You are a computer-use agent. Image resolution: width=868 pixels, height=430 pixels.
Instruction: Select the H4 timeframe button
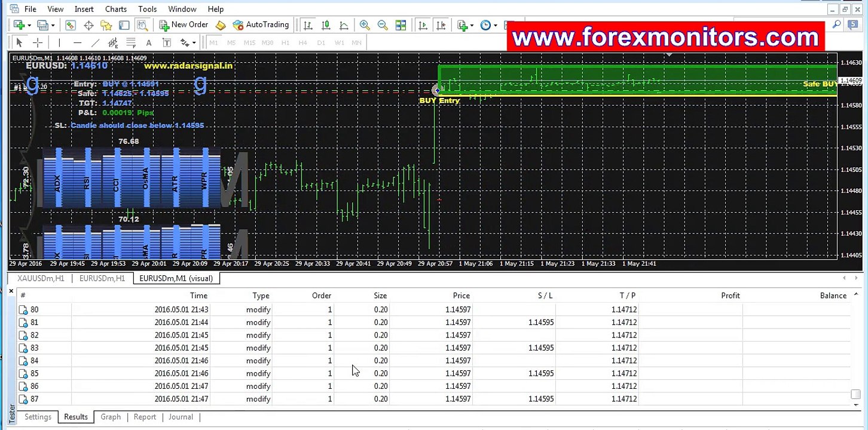coord(303,43)
